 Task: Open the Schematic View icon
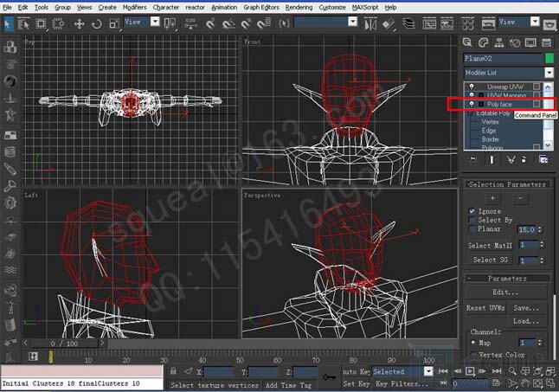pyautogui.click(x=447, y=24)
